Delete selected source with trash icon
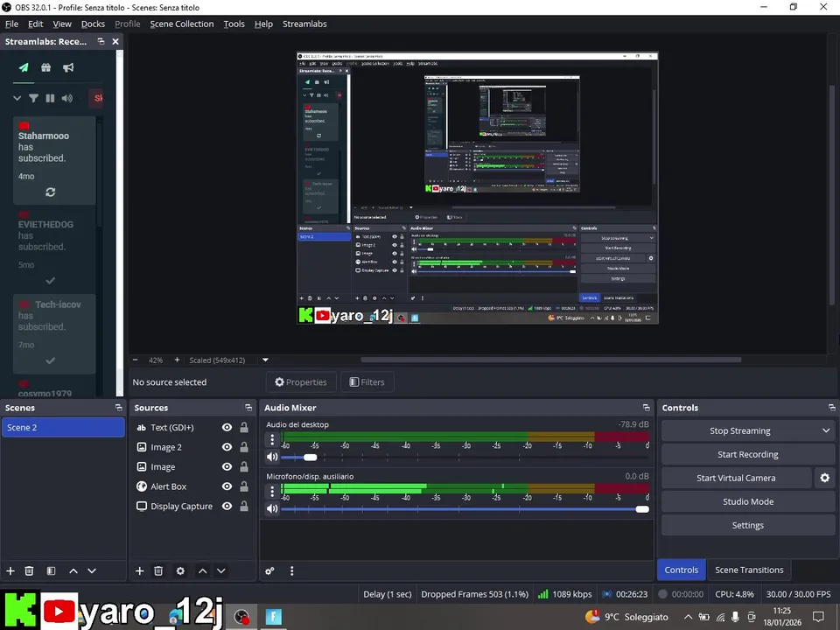Screen dimensions: 840x630 158,570
